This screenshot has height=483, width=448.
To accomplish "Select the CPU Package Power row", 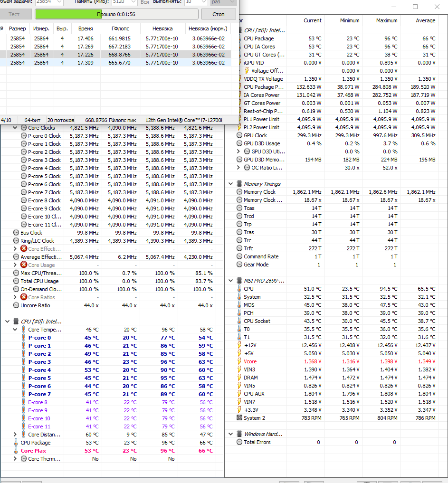I will point(337,87).
